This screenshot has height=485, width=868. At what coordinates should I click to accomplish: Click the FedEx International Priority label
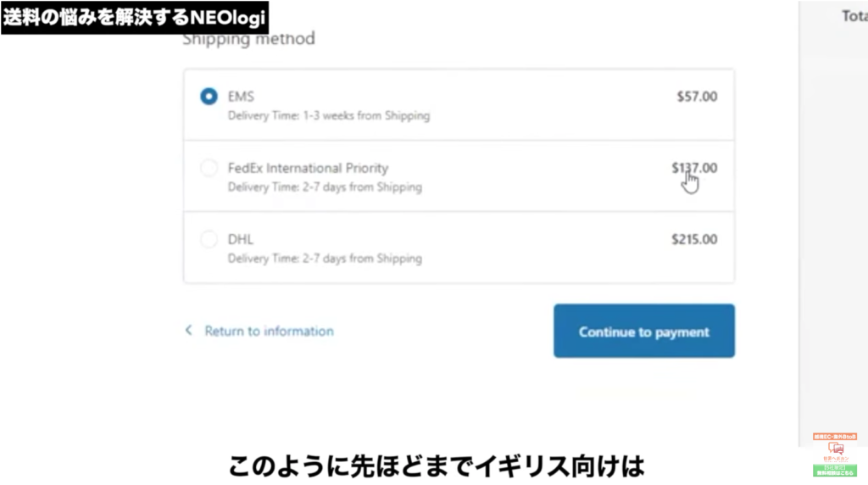[308, 168]
